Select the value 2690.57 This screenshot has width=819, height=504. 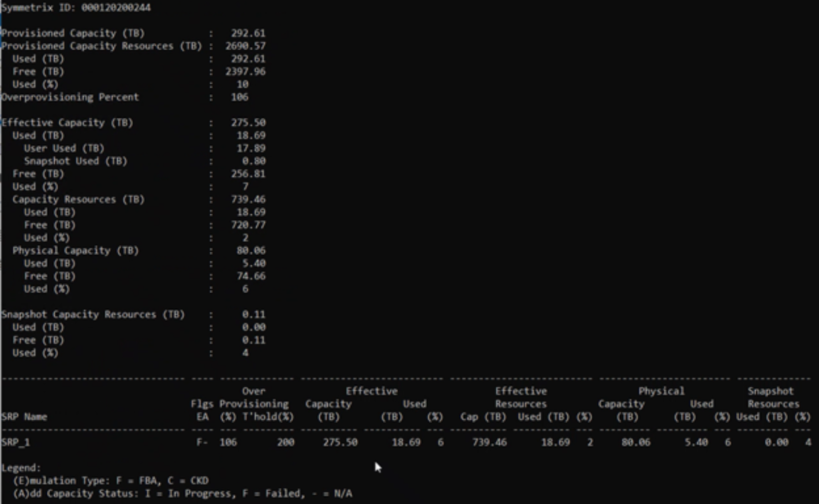point(245,46)
